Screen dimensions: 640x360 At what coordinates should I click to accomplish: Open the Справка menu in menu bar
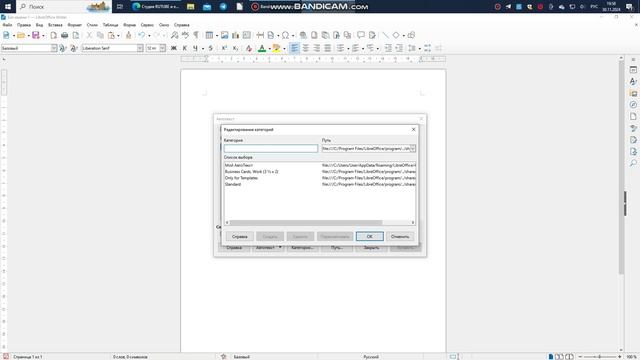182,25
